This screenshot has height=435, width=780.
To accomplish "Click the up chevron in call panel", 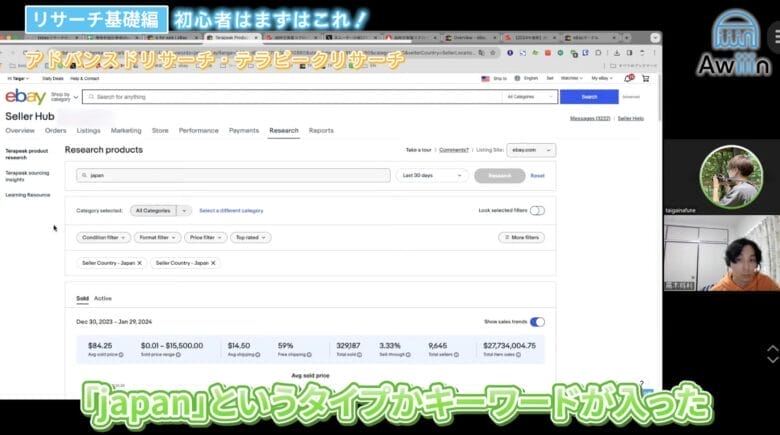I will pyautogui.click(x=773, y=349).
